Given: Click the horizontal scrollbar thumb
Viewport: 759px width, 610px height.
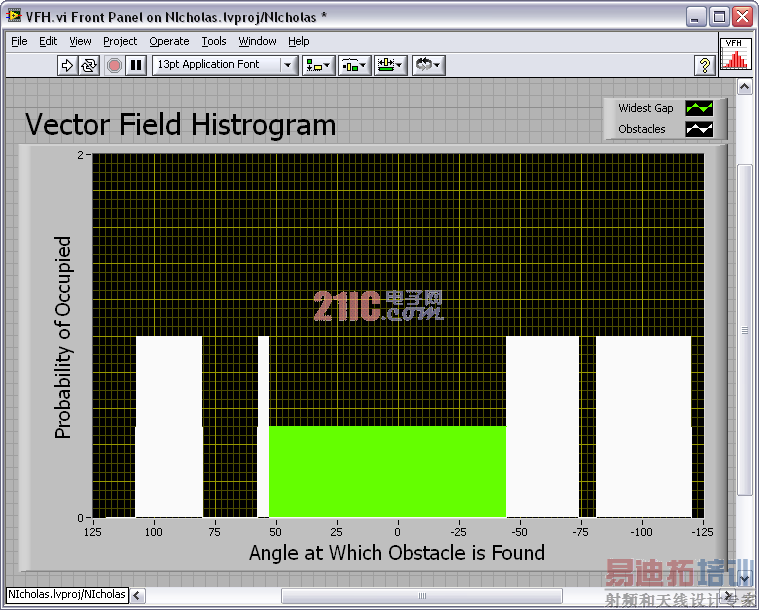Looking at the screenshot, I should coord(422,596).
